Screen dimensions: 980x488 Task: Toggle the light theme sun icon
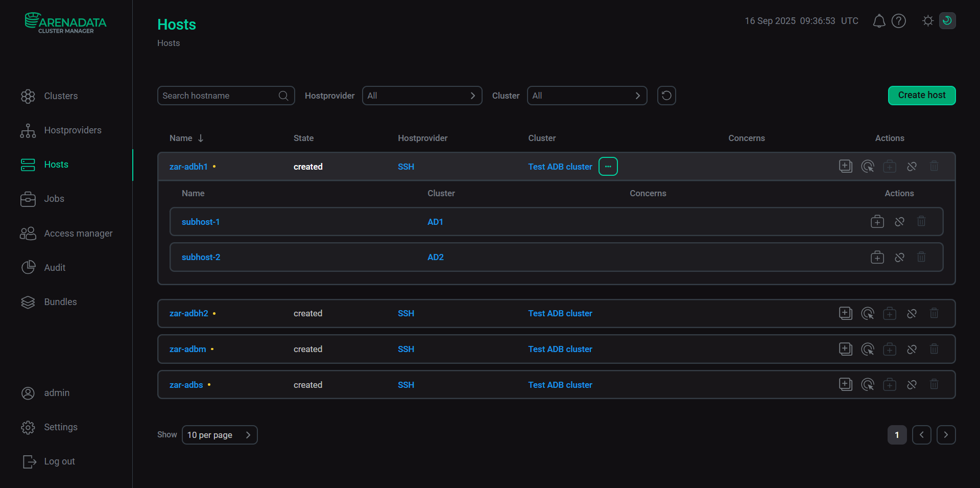tap(928, 21)
